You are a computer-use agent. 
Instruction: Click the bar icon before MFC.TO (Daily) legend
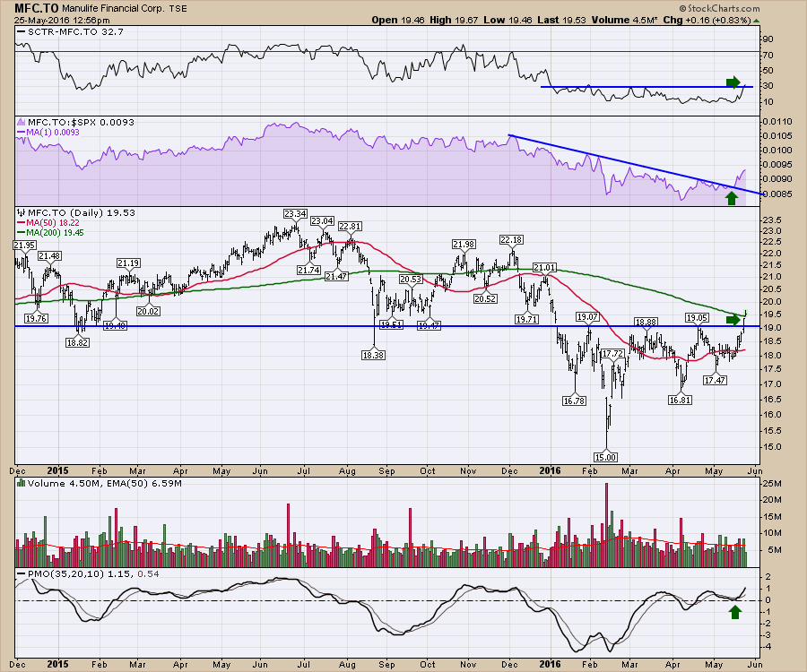pos(20,212)
